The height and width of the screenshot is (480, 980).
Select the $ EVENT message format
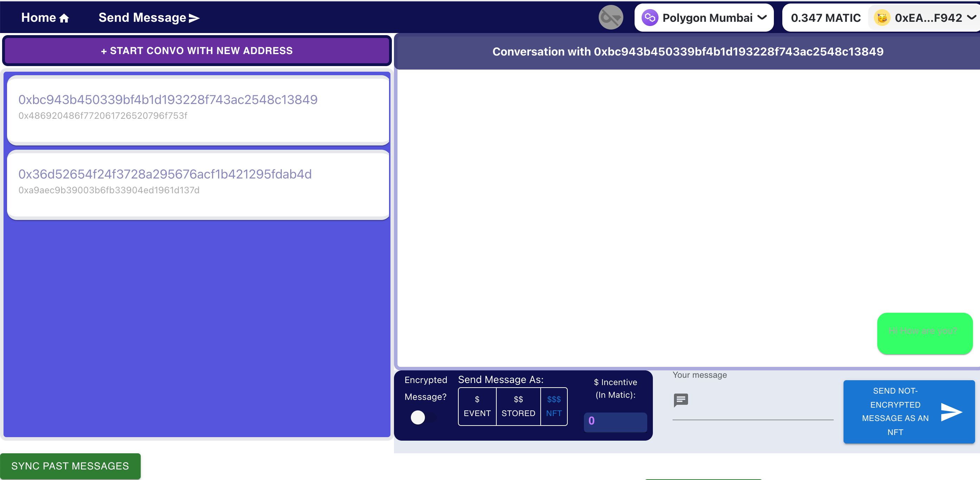(x=477, y=406)
